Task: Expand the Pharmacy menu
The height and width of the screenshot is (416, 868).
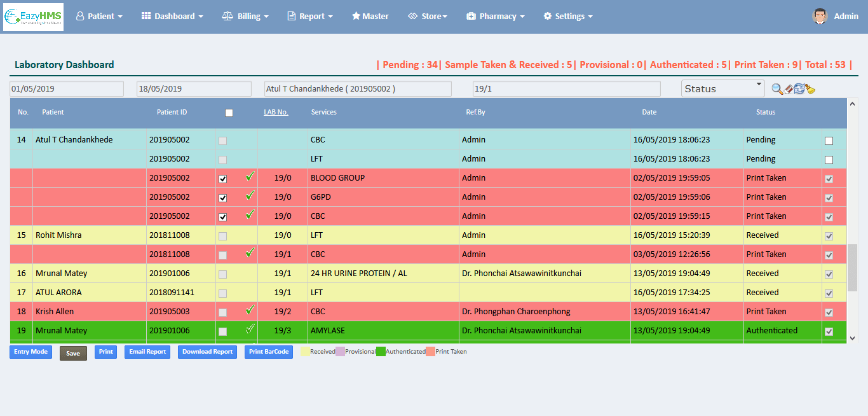Action: (496, 17)
